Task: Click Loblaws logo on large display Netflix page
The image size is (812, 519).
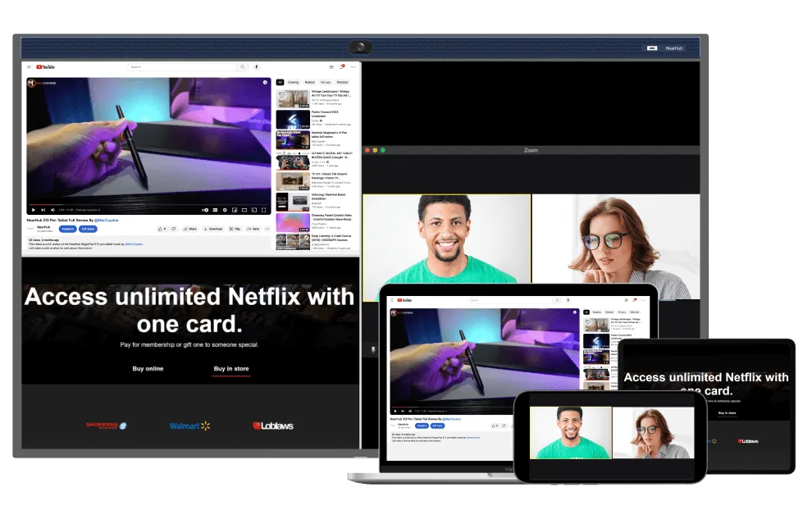Action: [x=273, y=426]
